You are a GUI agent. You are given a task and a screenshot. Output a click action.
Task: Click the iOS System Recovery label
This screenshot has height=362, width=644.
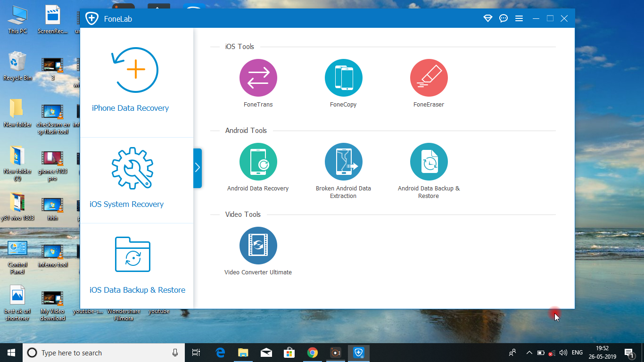(x=126, y=204)
